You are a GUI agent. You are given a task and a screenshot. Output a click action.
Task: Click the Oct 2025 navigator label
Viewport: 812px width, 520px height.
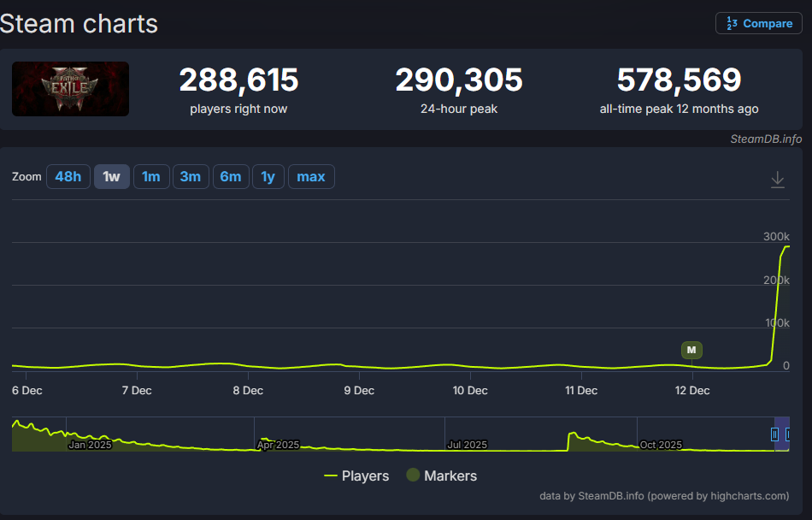pos(661,445)
